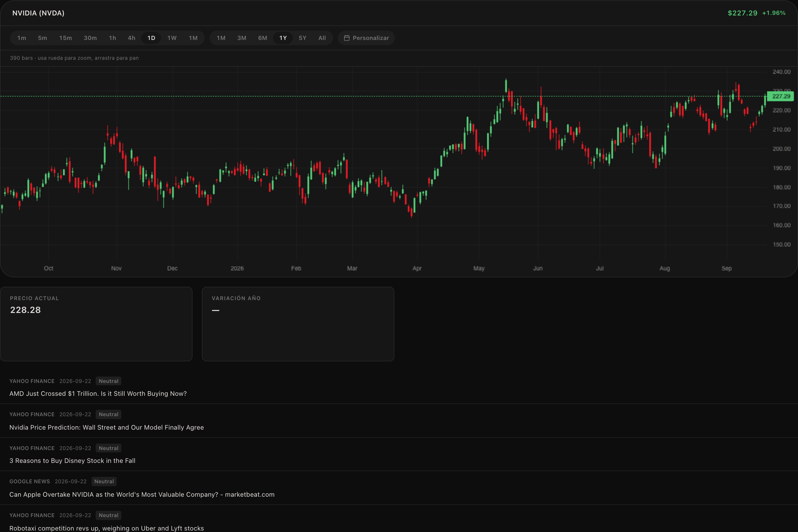This screenshot has height=532, width=798.
Task: Click the Nov label on time axis
Action: pos(116,268)
